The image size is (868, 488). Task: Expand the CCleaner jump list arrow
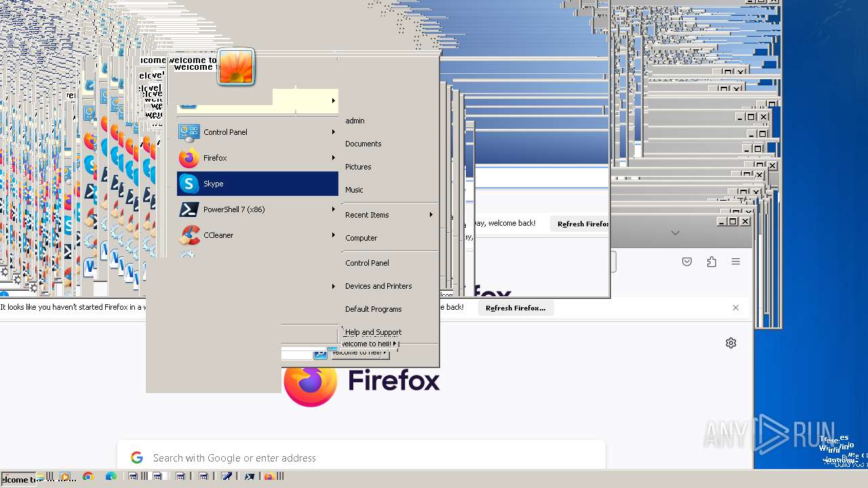click(x=333, y=235)
